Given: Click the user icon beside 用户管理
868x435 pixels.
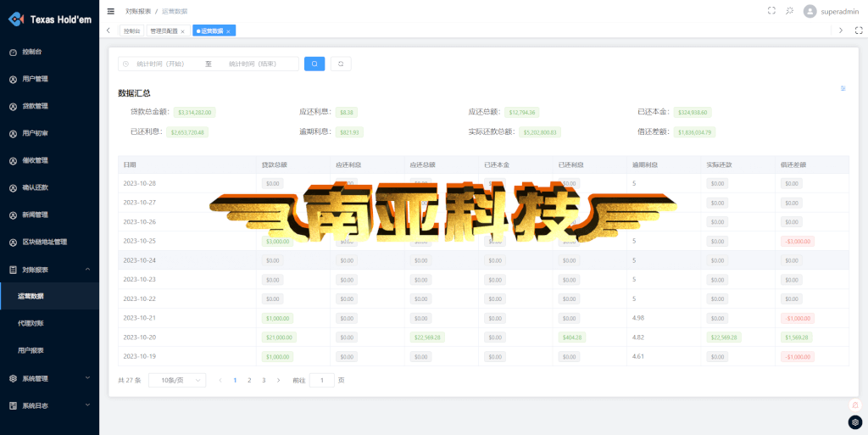Looking at the screenshot, I should click(x=14, y=79).
